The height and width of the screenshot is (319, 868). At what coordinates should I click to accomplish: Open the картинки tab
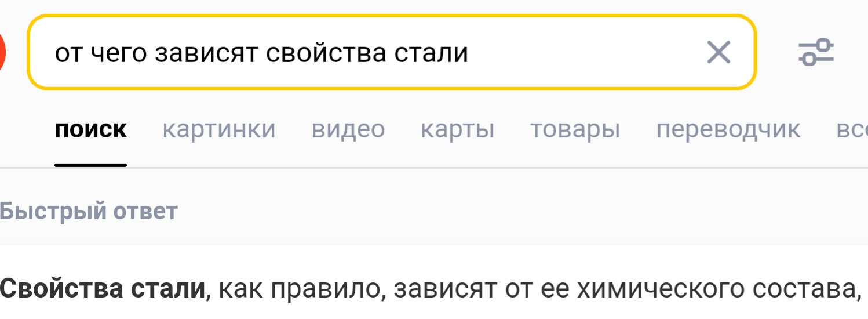pyautogui.click(x=219, y=130)
